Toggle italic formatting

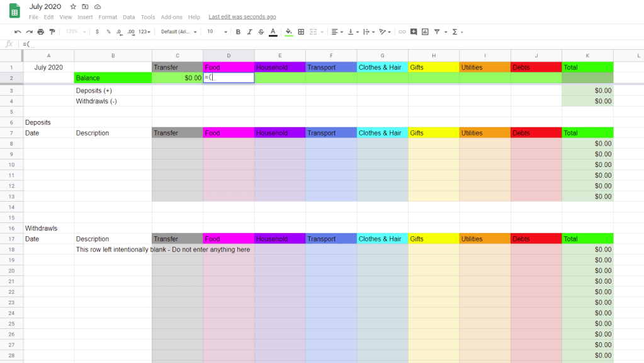point(249,32)
